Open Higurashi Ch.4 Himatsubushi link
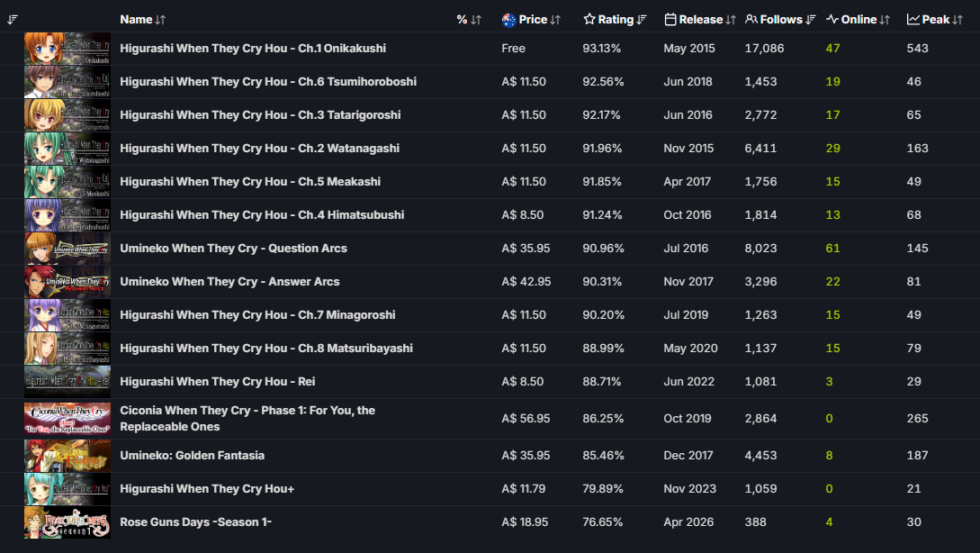The height and width of the screenshot is (553, 980). [x=262, y=214]
